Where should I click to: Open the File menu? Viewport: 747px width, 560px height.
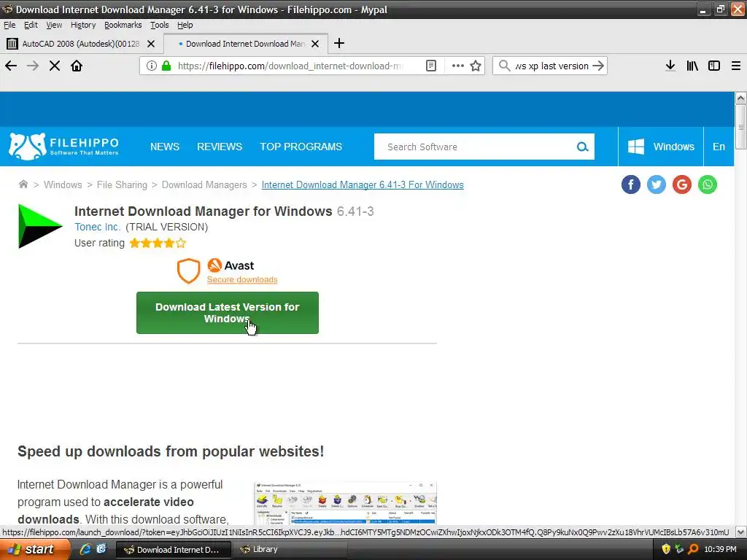pos(9,25)
